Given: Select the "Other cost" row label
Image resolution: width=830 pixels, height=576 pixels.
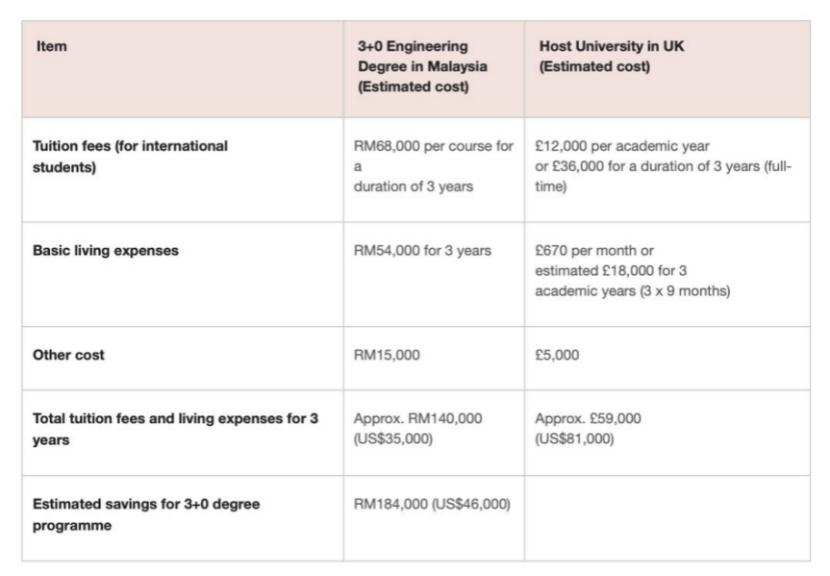Looking at the screenshot, I should 71,354.
